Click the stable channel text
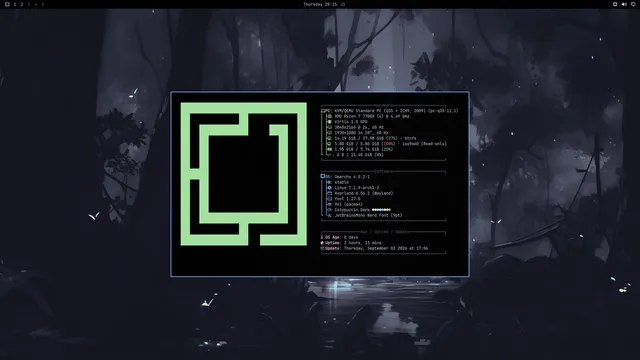 [342, 182]
